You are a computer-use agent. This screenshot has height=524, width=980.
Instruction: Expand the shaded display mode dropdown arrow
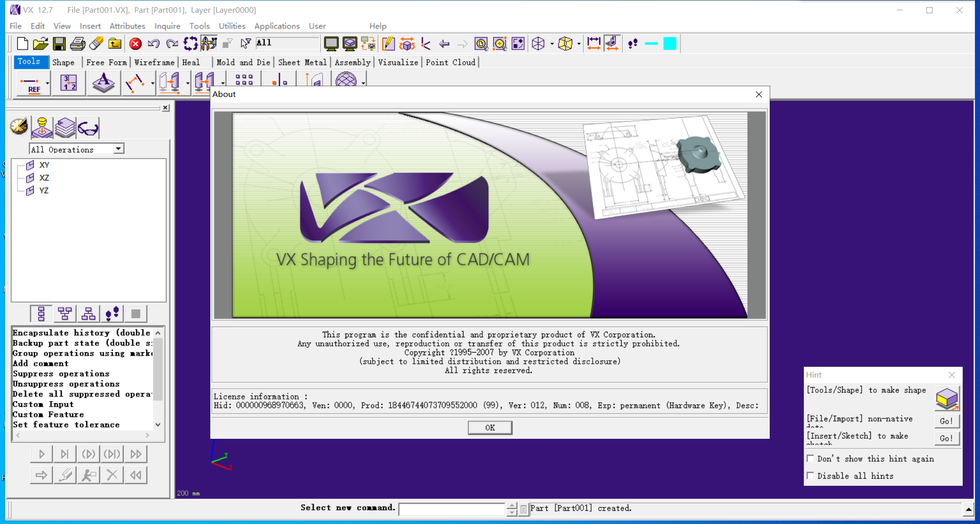[579, 44]
